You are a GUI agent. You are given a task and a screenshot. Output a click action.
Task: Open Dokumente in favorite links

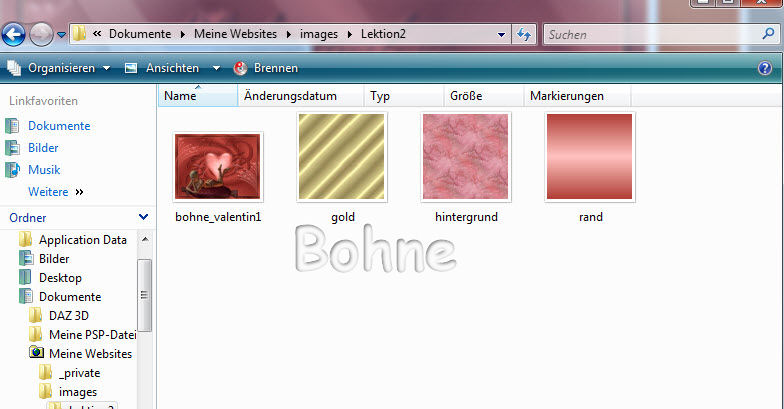[58, 126]
